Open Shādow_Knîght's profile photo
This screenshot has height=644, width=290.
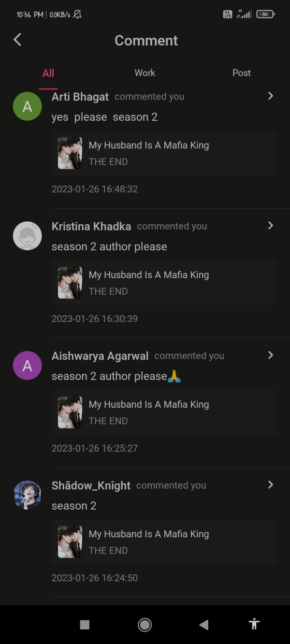[x=27, y=495]
